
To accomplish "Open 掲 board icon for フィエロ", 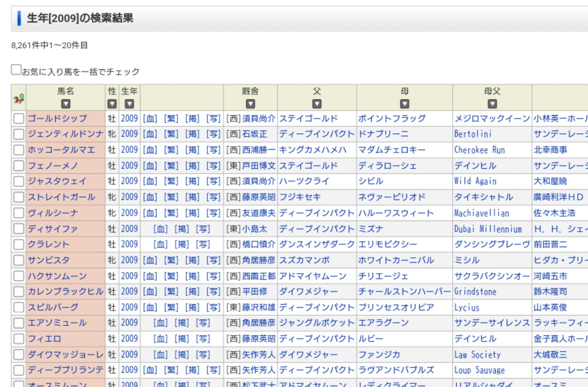I will click(x=182, y=339).
